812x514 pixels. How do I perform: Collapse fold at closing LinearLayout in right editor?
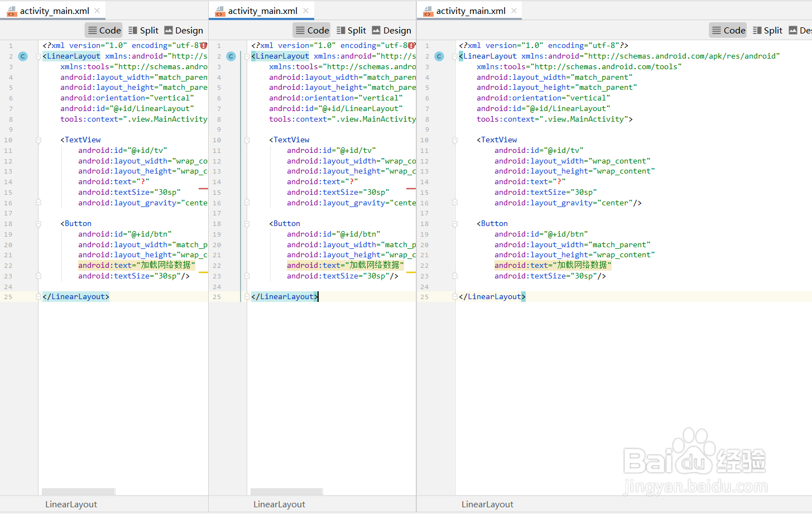point(455,297)
